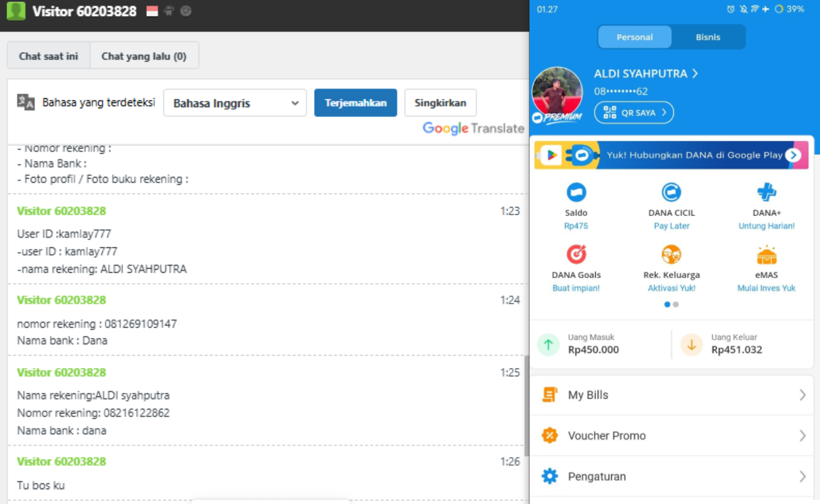
Task: Select the Chat saat ini tab
Action: click(49, 56)
